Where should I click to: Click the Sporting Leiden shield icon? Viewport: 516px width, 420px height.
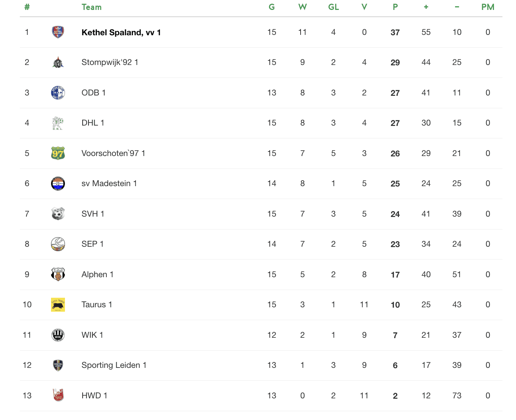click(x=58, y=365)
